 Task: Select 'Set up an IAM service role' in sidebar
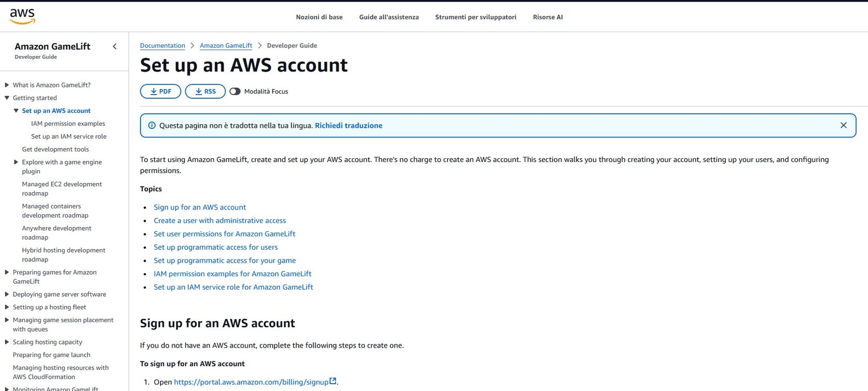click(x=69, y=137)
